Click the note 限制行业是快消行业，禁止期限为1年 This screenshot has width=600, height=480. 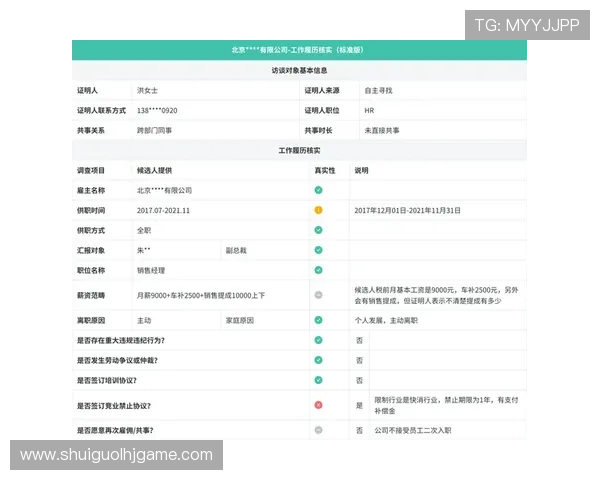(446, 405)
